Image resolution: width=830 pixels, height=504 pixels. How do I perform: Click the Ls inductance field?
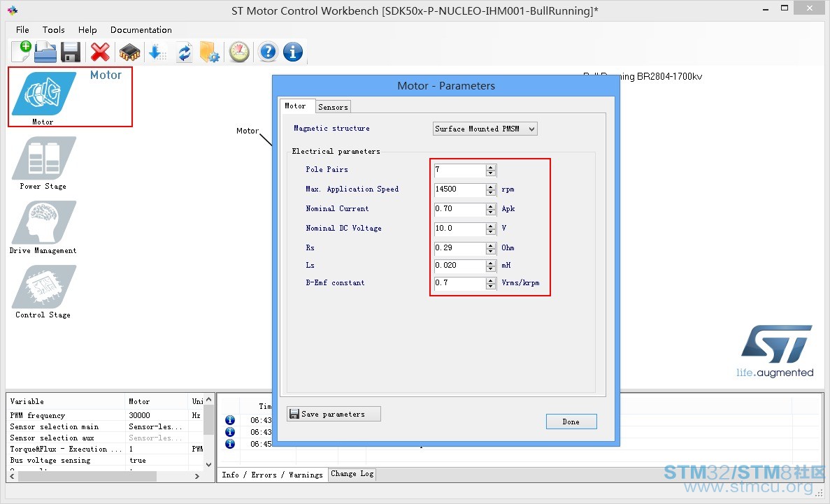(459, 266)
